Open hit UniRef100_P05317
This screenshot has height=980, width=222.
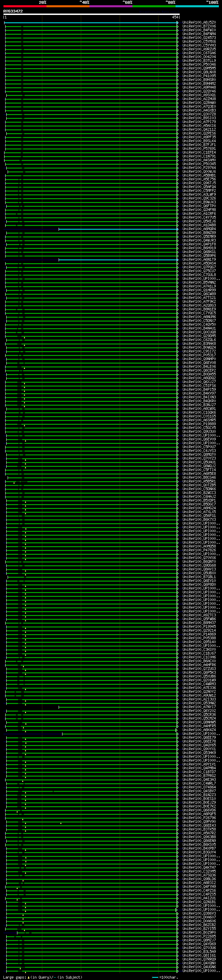click(x=199, y=355)
